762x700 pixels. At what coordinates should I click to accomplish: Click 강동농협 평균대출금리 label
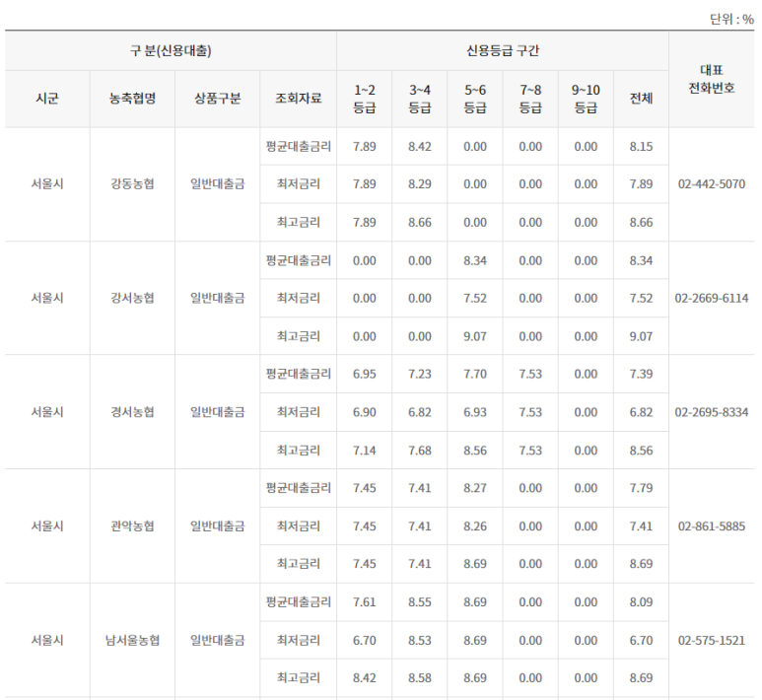[299, 146]
